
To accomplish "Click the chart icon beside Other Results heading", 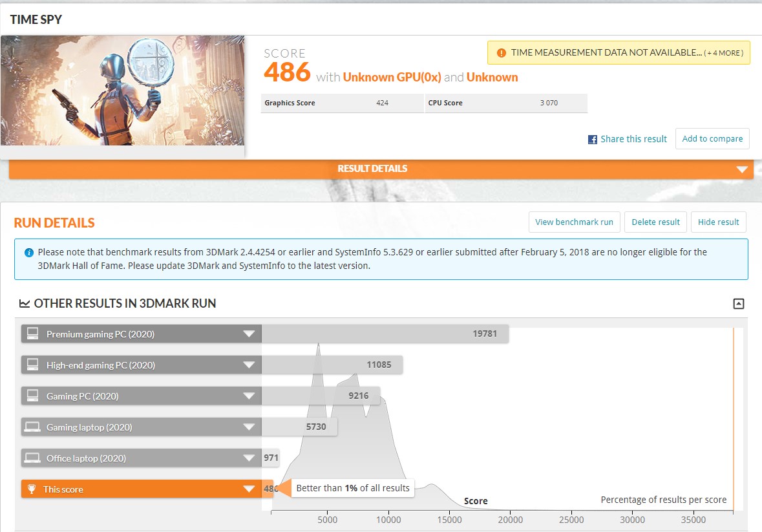I will 25,304.
